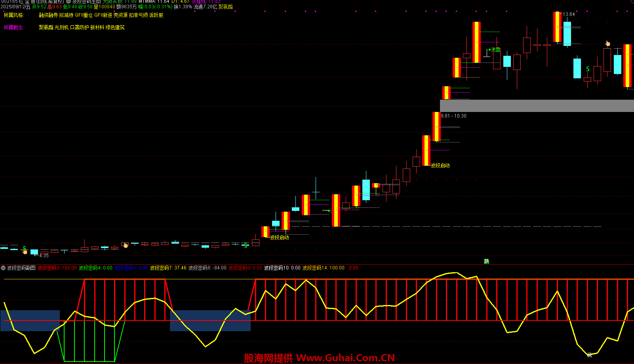This screenshot has width=634, height=364.
Task: Click the 所属风格 label
Action: click(x=14, y=15)
